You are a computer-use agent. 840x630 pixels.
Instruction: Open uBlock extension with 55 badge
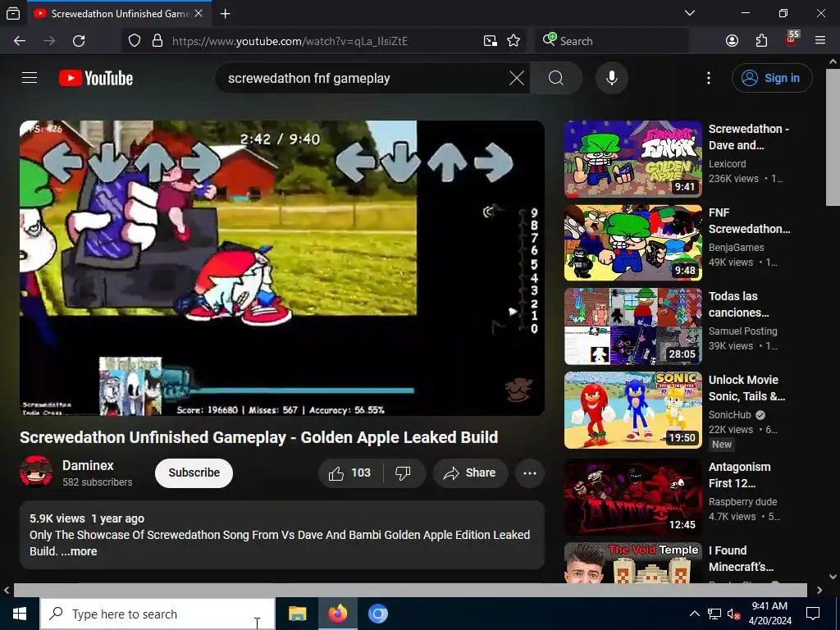tap(792, 39)
